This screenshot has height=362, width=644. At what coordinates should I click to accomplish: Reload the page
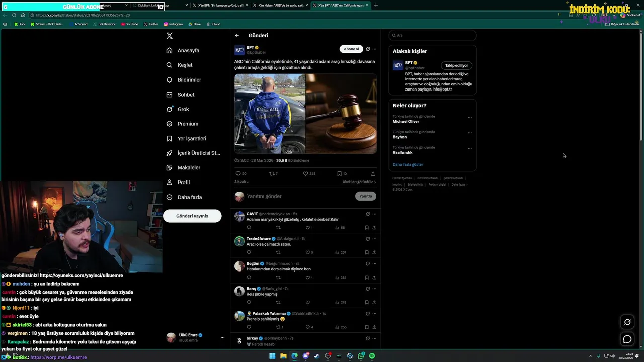(x=14, y=15)
